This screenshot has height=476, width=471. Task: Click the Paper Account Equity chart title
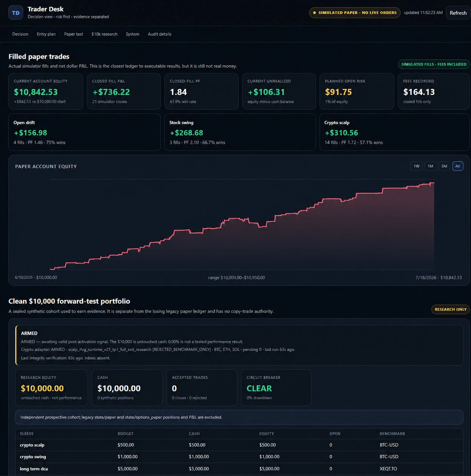pyautogui.click(x=46, y=166)
